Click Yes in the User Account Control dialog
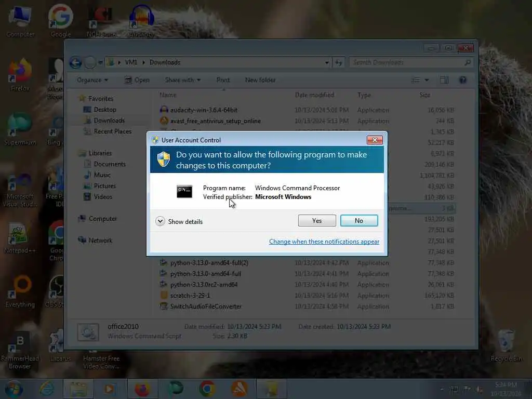532x399 pixels. tap(317, 220)
